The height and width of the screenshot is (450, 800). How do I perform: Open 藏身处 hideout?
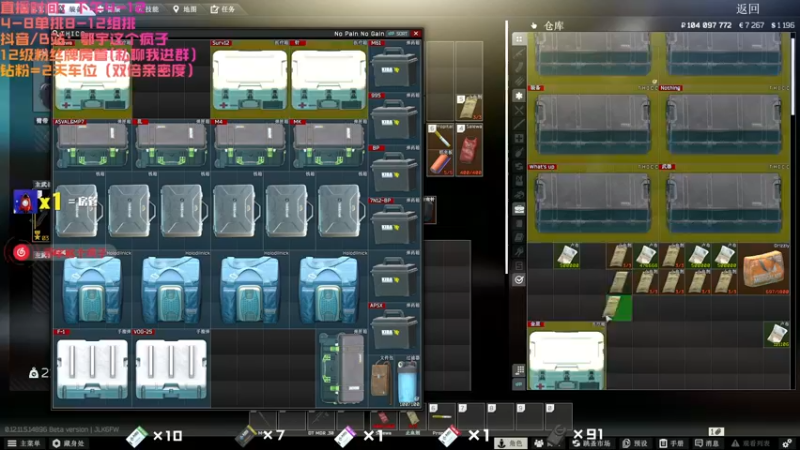pos(68,443)
